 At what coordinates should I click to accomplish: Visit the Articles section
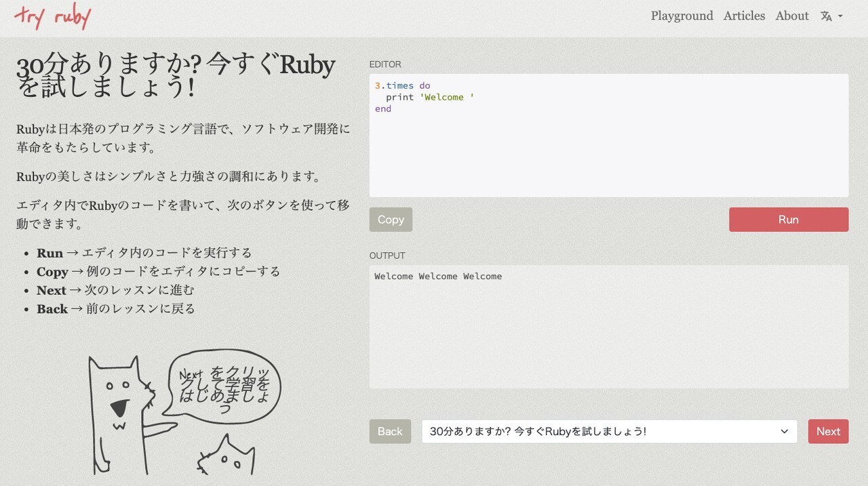744,16
